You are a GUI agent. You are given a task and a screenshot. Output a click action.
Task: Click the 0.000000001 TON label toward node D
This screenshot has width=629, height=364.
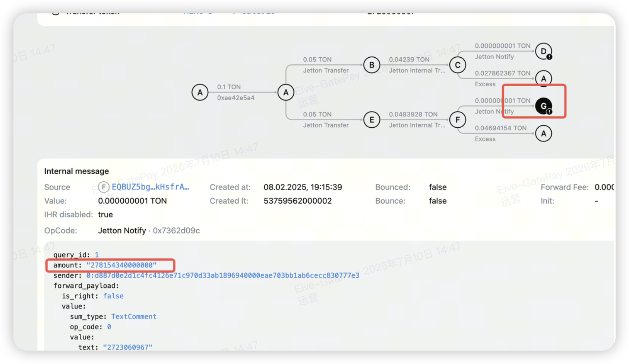pos(502,46)
